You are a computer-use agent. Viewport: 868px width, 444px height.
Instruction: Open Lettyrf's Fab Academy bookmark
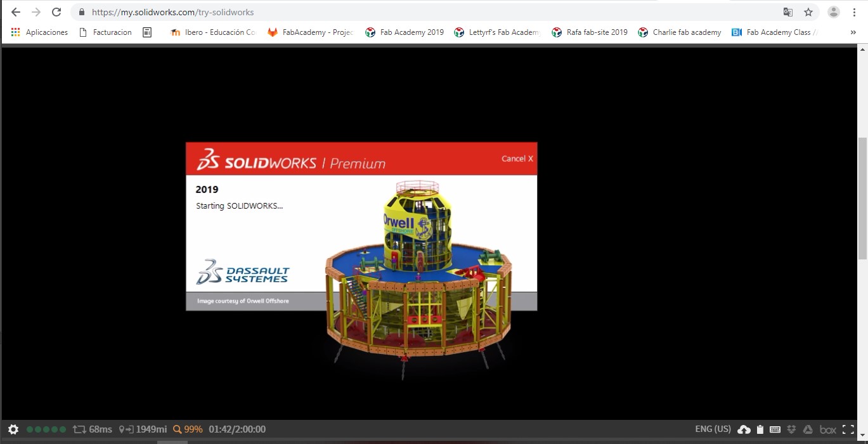[497, 32]
